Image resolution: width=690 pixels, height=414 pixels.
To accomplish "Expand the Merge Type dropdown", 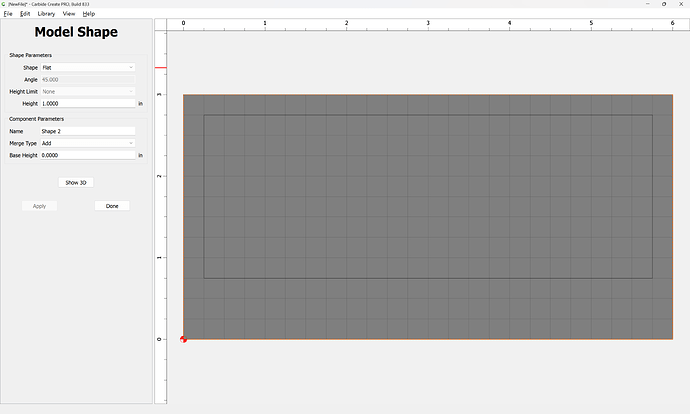I will tap(88, 143).
